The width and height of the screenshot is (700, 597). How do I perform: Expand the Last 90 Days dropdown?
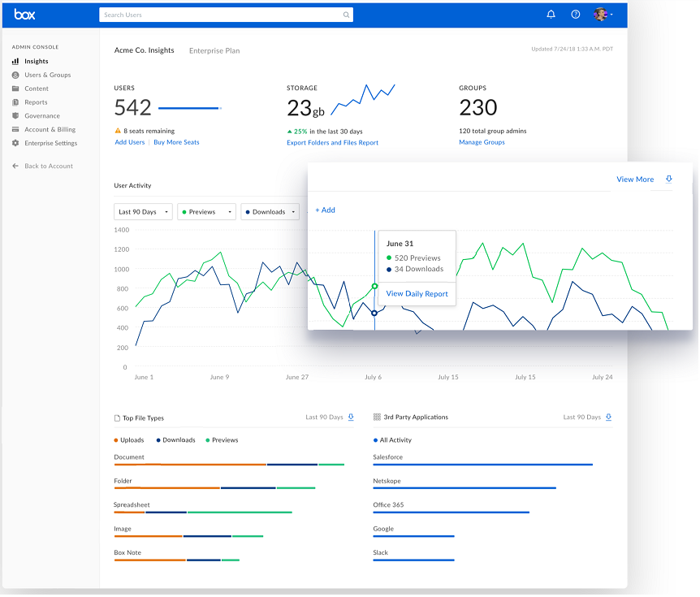coord(143,212)
